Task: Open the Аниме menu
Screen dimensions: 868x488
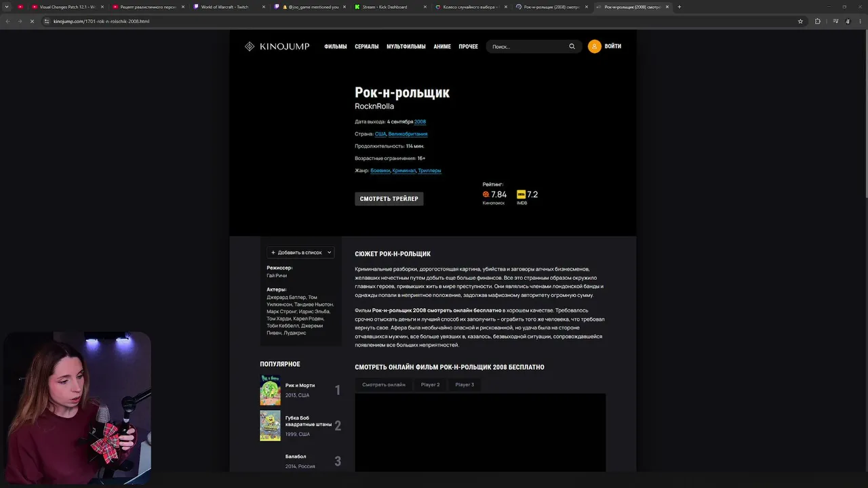Action: tap(442, 47)
